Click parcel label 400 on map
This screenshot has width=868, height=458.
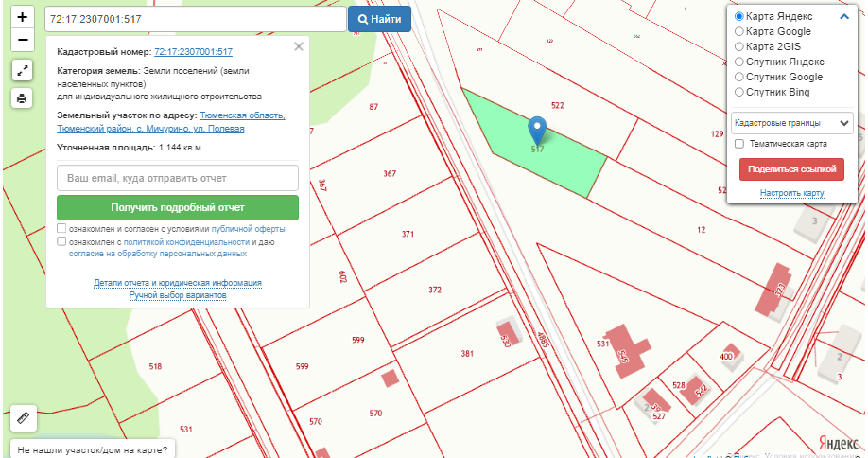pos(726,356)
